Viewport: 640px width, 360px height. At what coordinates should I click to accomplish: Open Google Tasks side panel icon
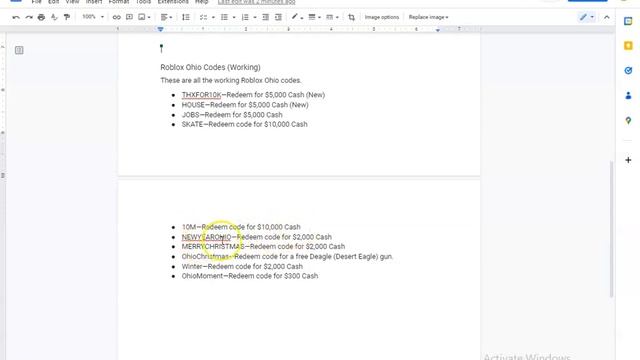tap(628, 71)
